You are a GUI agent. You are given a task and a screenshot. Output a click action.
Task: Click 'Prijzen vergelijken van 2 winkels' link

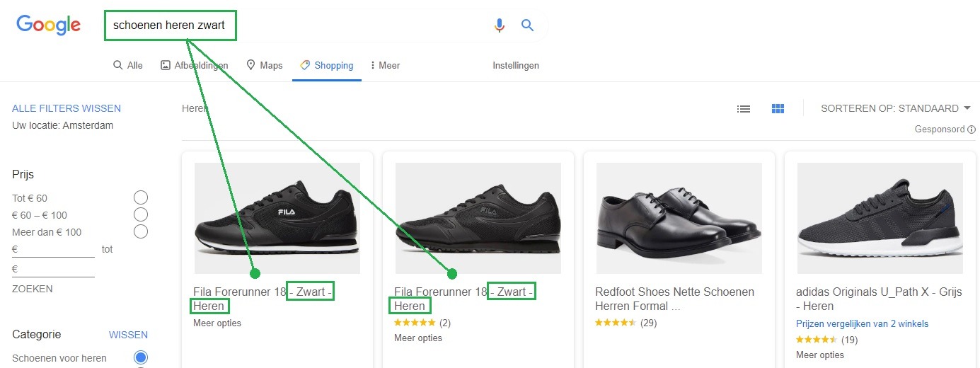coord(863,323)
